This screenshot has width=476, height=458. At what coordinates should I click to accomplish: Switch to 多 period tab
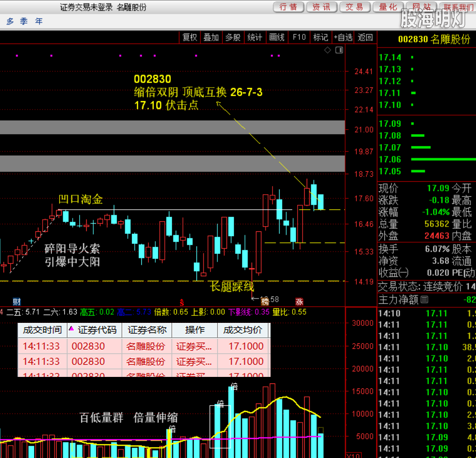pyautogui.click(x=10, y=21)
